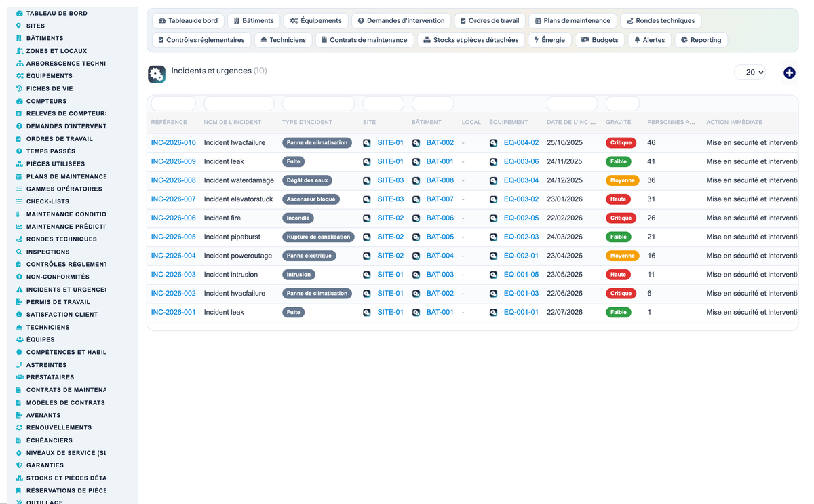The width and height of the screenshot is (814, 504).
Task: Click the Incident poweroutage name cell
Action: pos(238,256)
